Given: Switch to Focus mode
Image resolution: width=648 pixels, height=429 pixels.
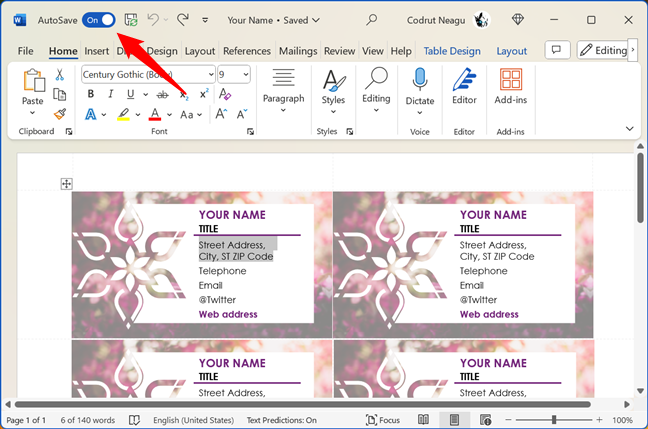Looking at the screenshot, I should (x=383, y=420).
